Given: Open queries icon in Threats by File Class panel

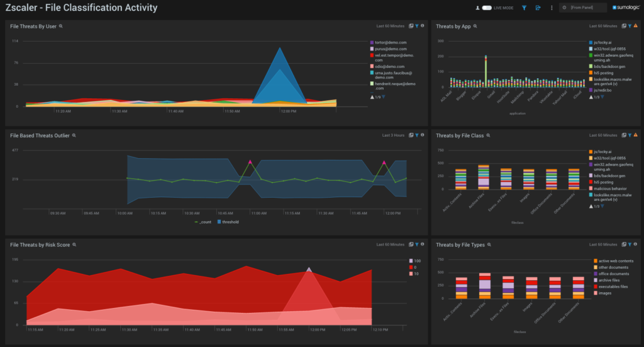Looking at the screenshot, I should [624, 135].
